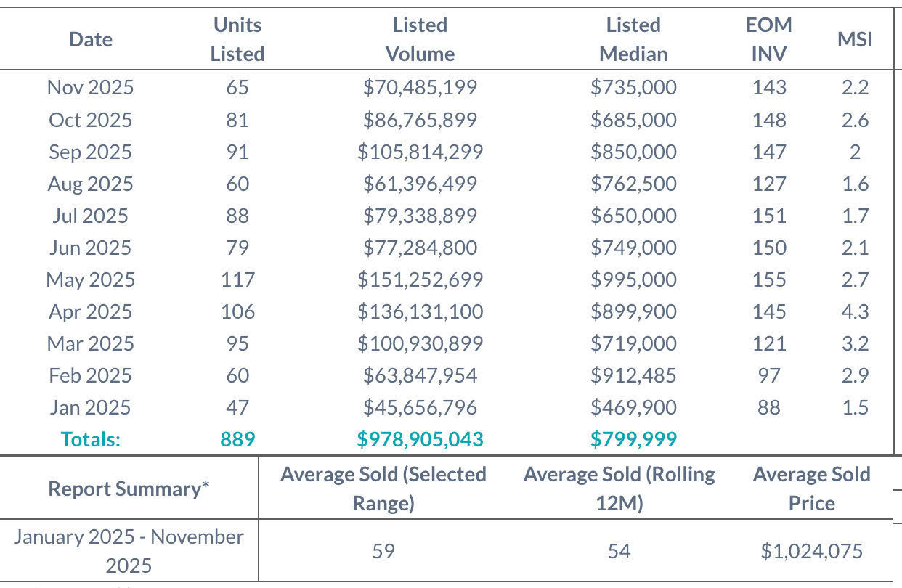Viewport: 902px width, 588px height.
Task: Click the Jan 2025 date cell
Action: pyautogui.click(x=91, y=407)
